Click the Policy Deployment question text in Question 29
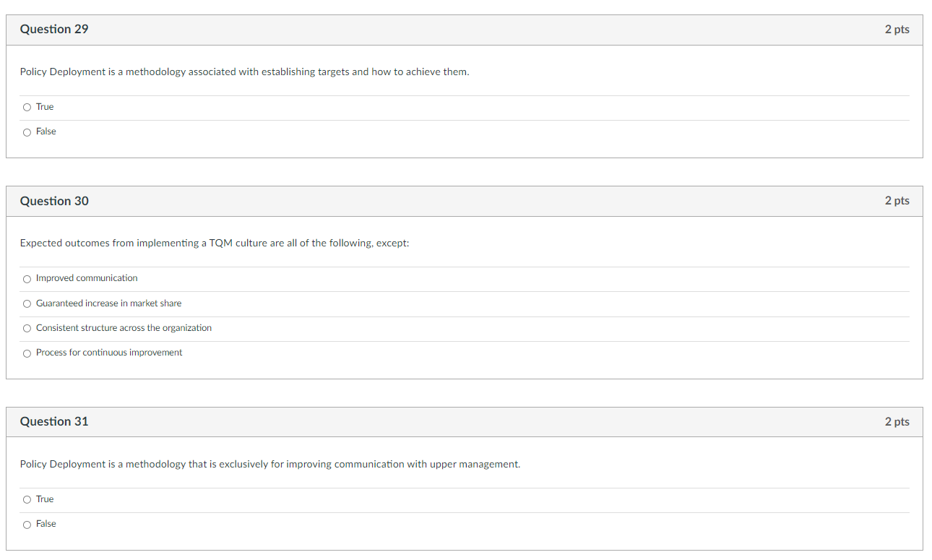This screenshot has height=560, width=932. click(x=243, y=72)
